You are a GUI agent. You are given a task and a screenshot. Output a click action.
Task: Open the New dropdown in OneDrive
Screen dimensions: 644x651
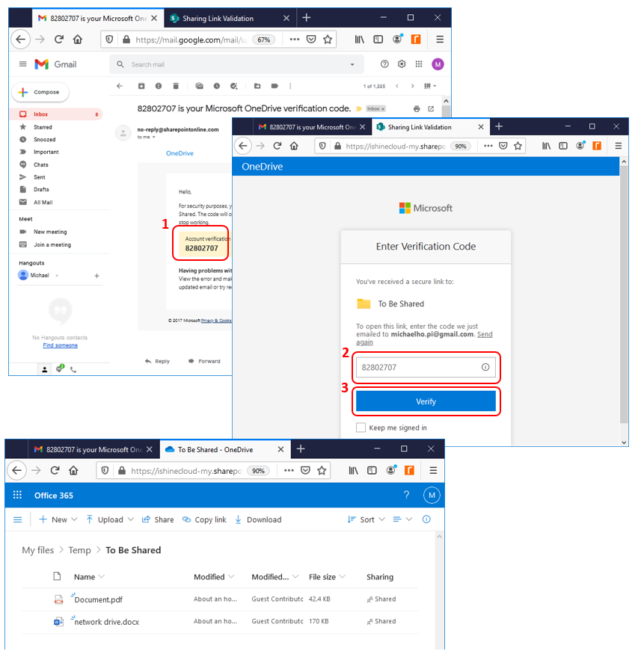pos(58,519)
